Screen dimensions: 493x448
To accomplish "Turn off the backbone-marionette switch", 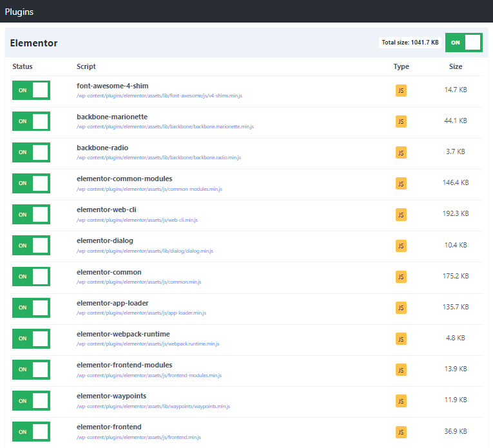I will point(31,121).
